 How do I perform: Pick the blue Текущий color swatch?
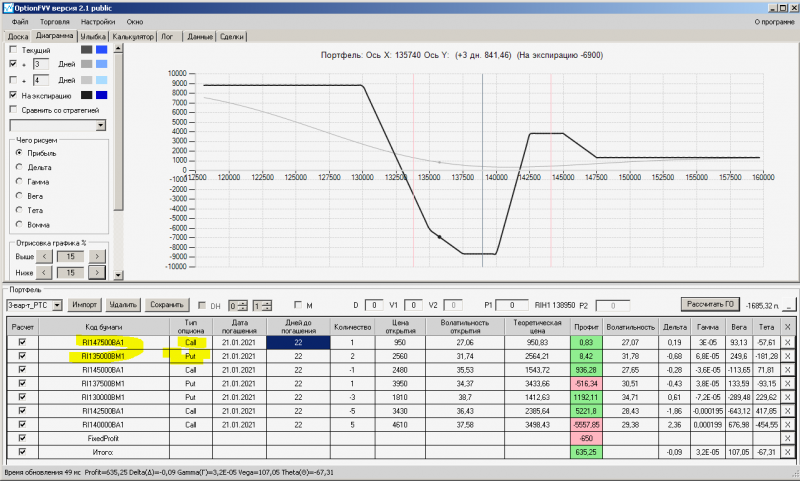102,49
